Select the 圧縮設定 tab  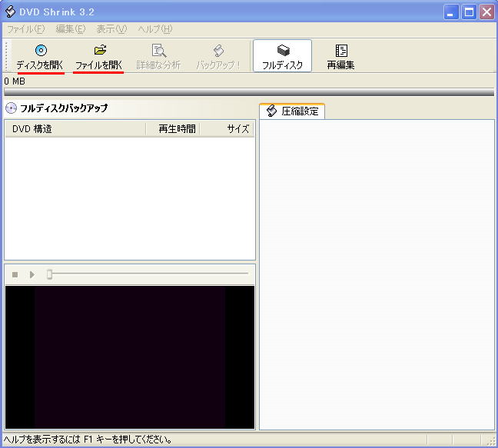292,111
